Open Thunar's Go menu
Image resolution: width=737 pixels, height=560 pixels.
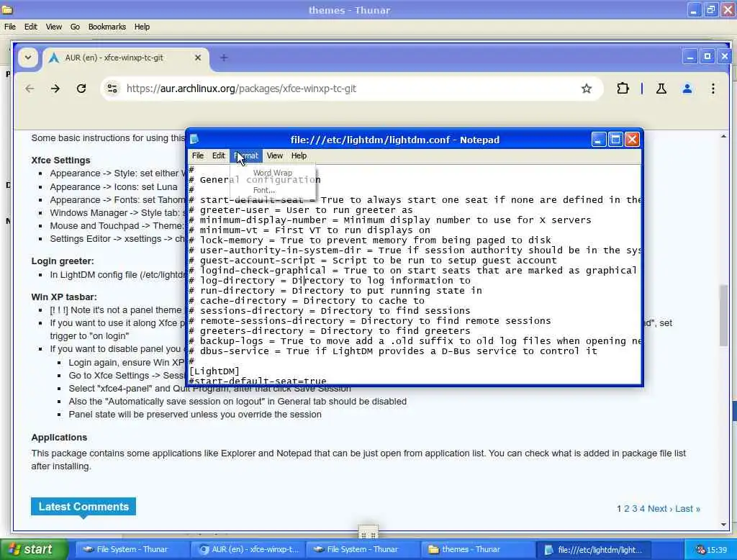(75, 27)
